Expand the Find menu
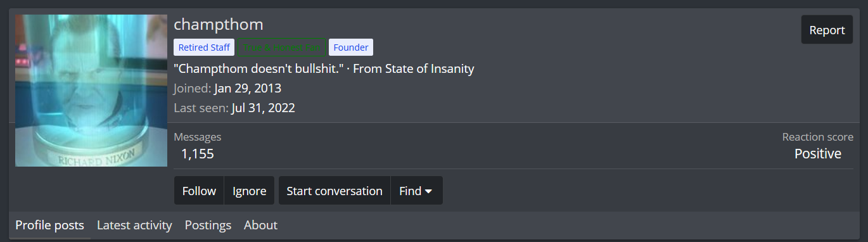This screenshot has width=868, height=242. click(416, 191)
